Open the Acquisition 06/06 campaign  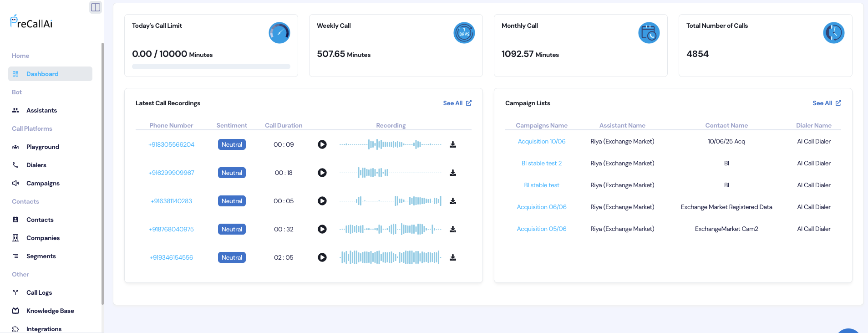click(x=542, y=207)
